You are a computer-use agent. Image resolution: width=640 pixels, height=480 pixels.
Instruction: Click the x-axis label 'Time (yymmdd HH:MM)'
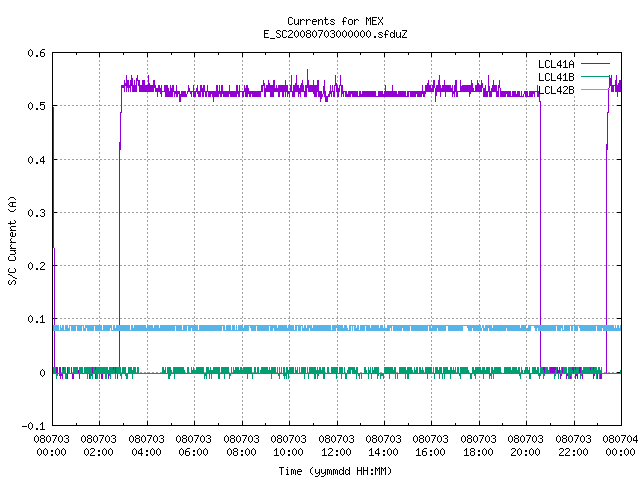(x=335, y=471)
